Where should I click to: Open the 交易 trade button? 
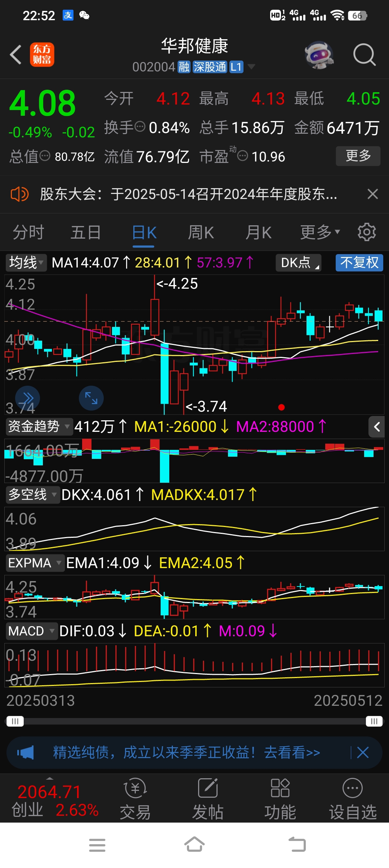135,799
